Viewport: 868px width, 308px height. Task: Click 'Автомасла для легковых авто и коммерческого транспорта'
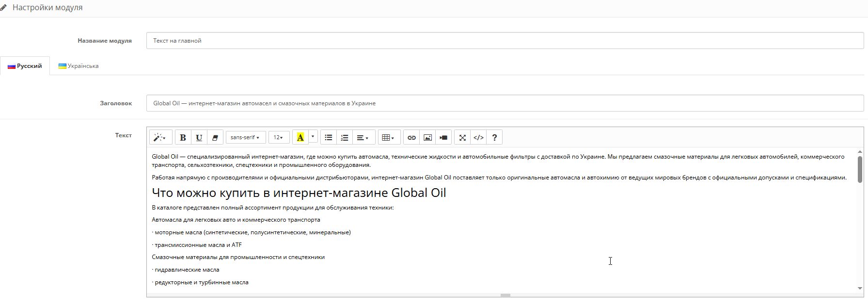[x=236, y=220]
